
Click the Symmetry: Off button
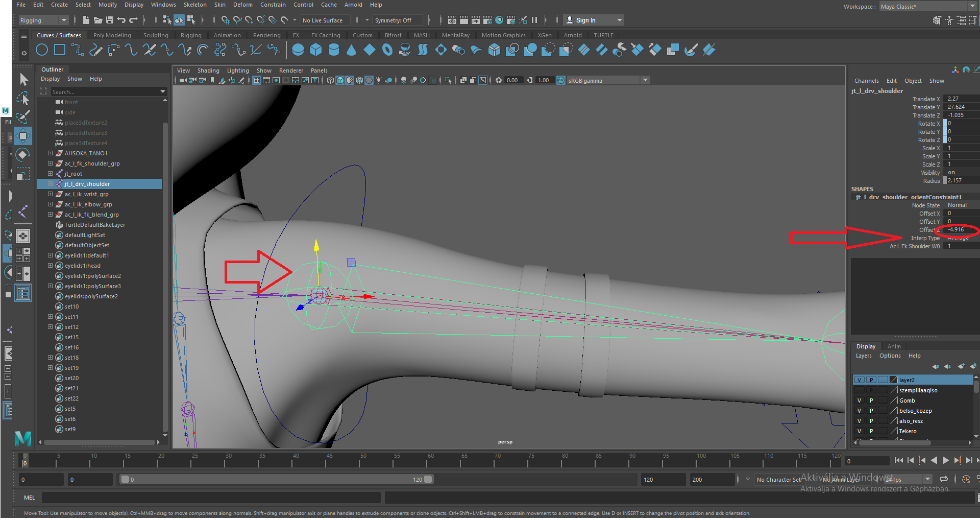click(393, 20)
